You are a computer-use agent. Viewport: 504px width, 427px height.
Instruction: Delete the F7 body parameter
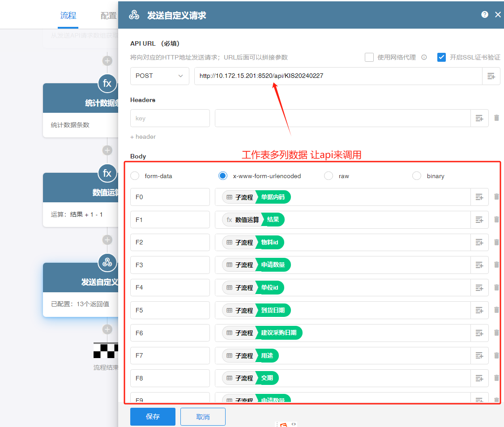tap(496, 355)
